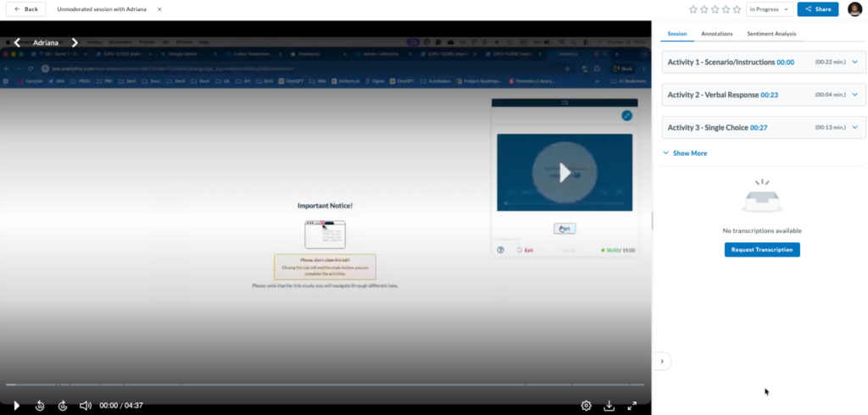Jump to timestamp 00:00 of Activity 1
Screen dimensions: 868x415
click(x=785, y=63)
